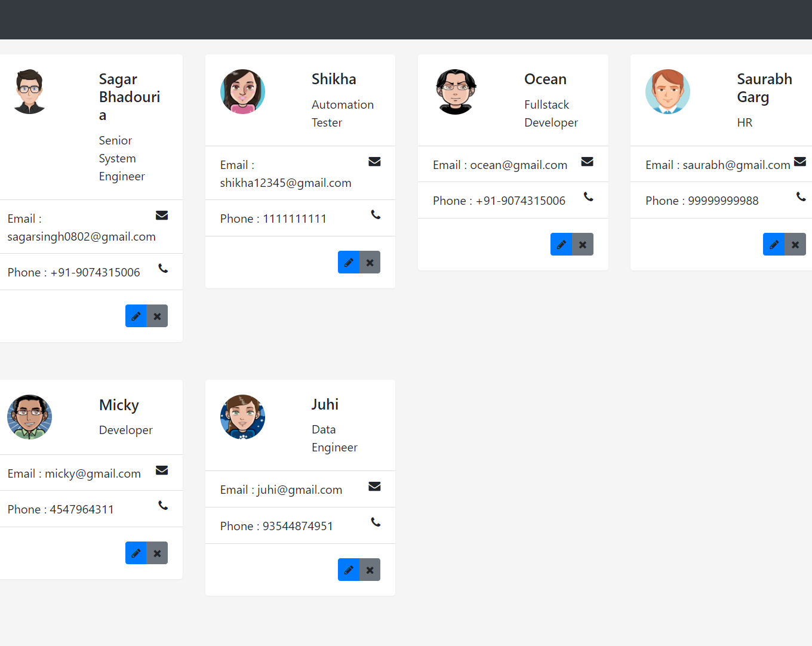The height and width of the screenshot is (646, 812).
Task: Click the envelope icon beside Ocean's email
Action: tap(587, 162)
